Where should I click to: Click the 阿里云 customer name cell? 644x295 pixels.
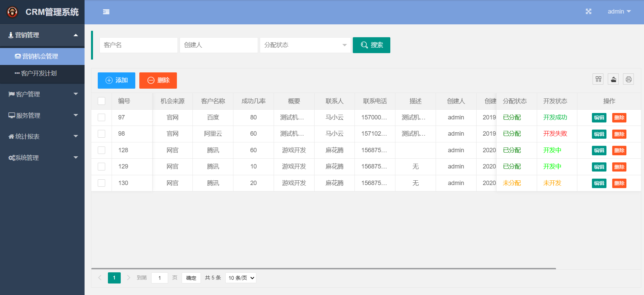click(213, 134)
